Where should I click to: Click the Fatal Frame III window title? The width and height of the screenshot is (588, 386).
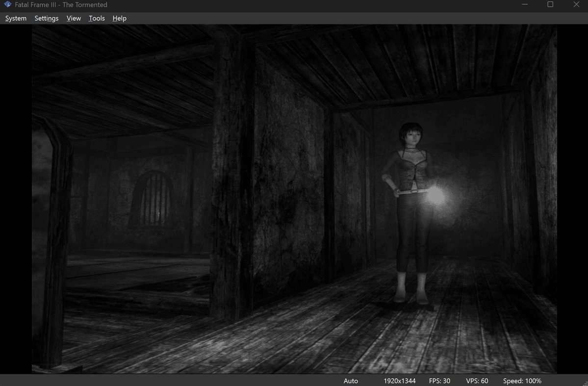click(x=61, y=4)
